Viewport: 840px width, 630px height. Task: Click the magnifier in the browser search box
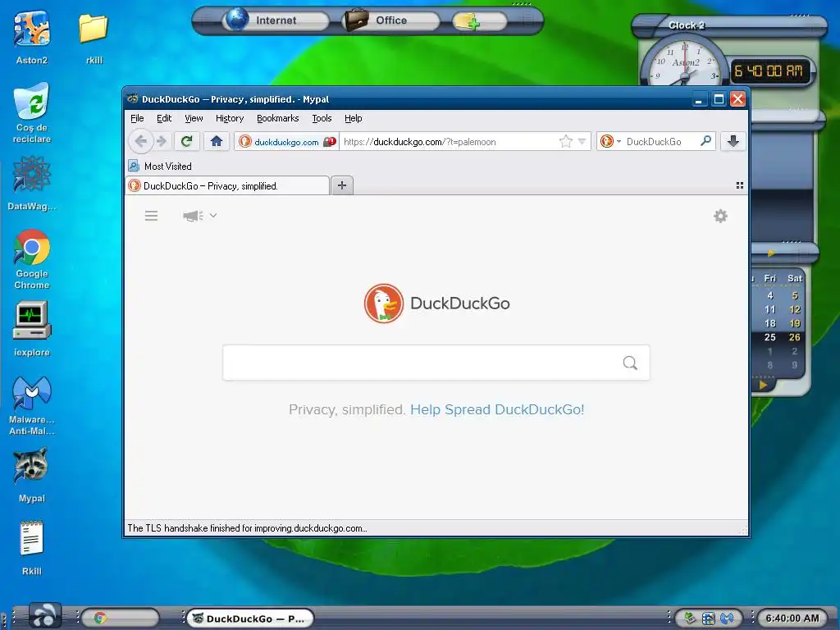[706, 141]
